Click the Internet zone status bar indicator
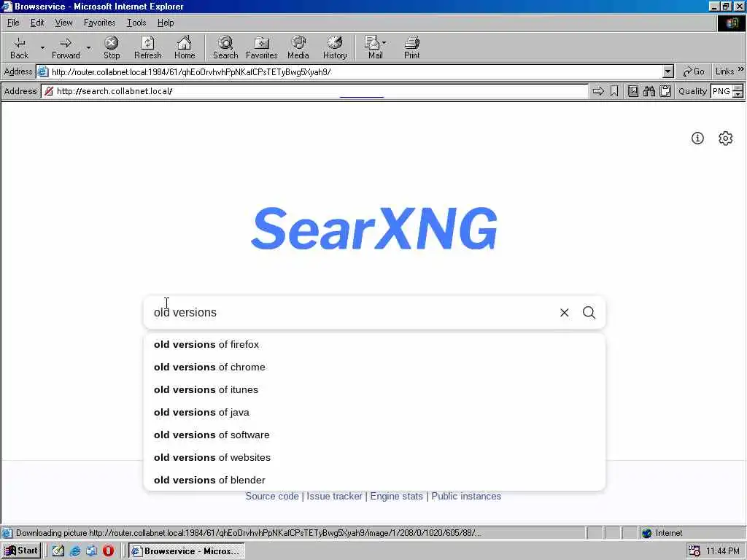Viewport: 747px width, 560px height. pyautogui.click(x=662, y=533)
